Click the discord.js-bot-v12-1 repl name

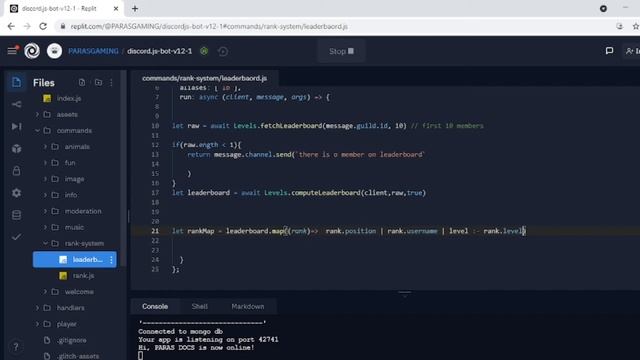point(160,51)
